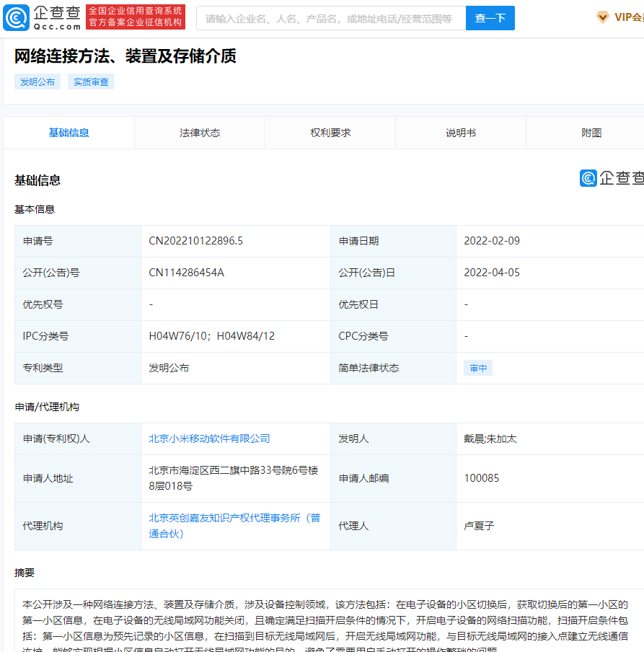Switch to the 法律状态 tab
Viewport: 644px width, 652px height.
click(199, 133)
